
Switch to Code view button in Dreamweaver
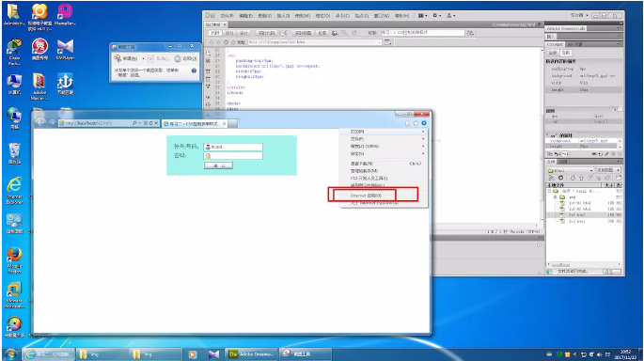coord(215,33)
